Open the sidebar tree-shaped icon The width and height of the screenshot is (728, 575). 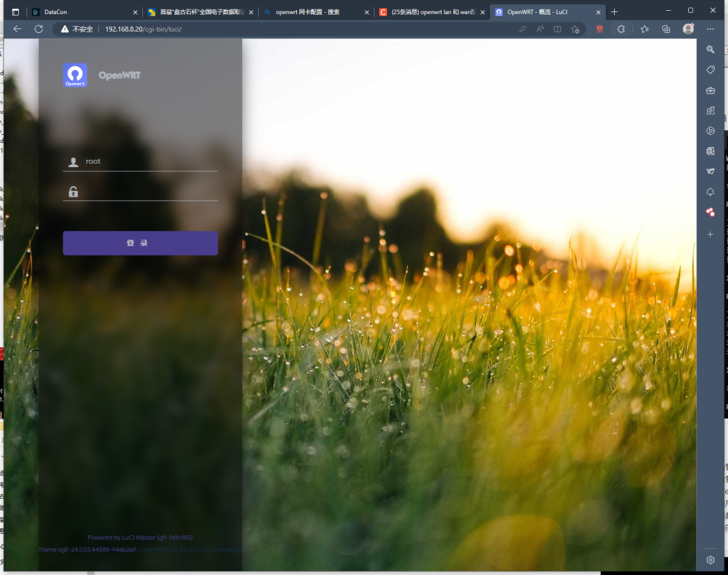(710, 192)
